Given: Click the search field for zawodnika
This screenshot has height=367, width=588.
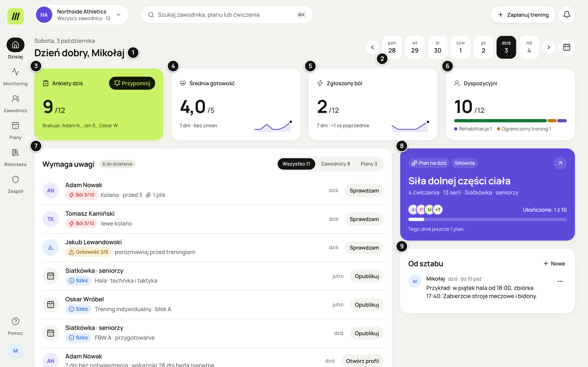Looking at the screenshot, I should (227, 15).
